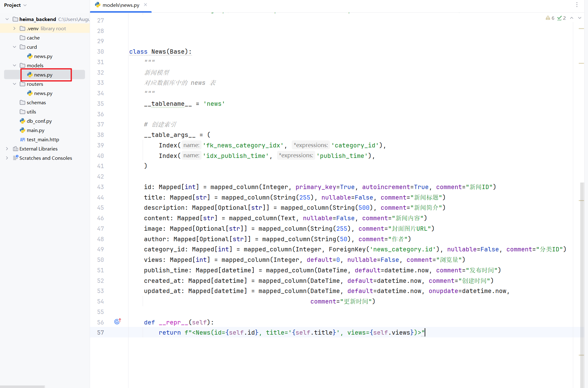
Task: Click the override gutter icon beside __repr__
Action: [117, 322]
